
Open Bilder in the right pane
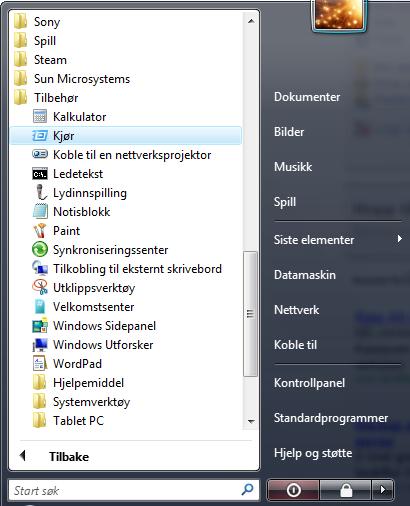(x=289, y=132)
